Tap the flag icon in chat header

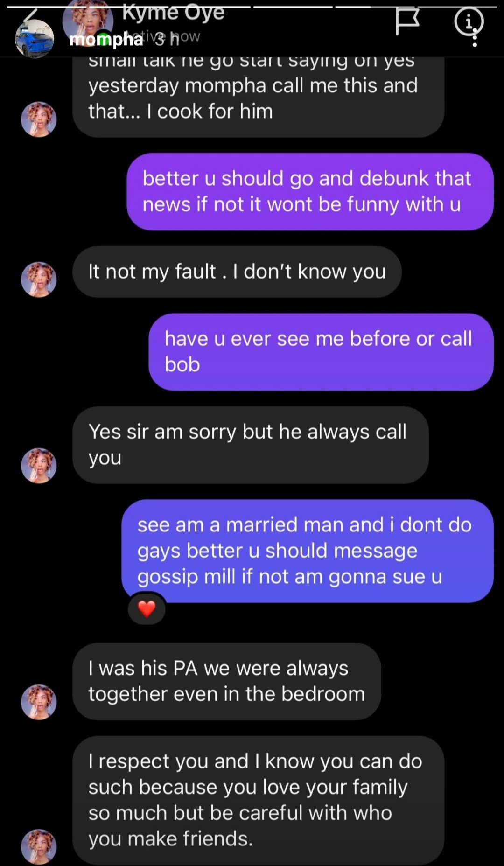click(407, 21)
